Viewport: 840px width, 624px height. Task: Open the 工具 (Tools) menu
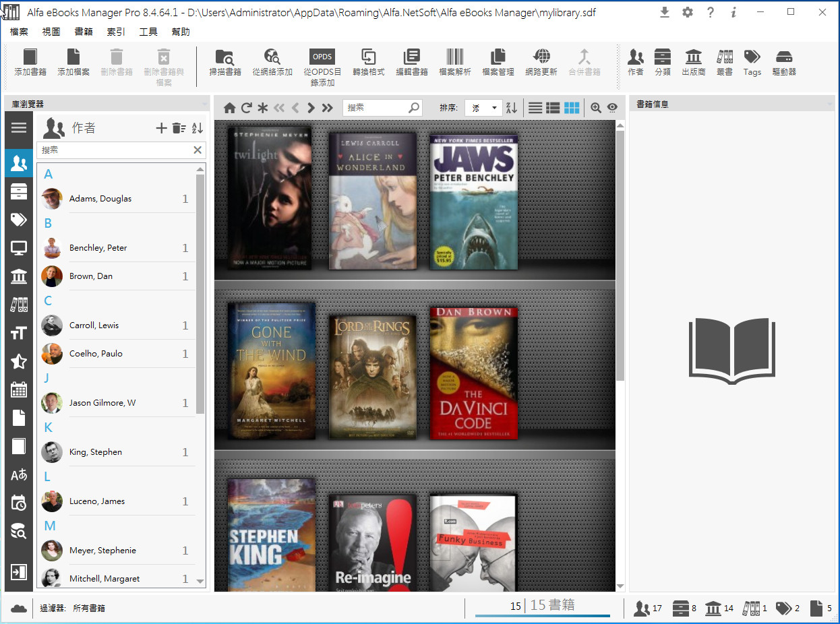point(148,32)
